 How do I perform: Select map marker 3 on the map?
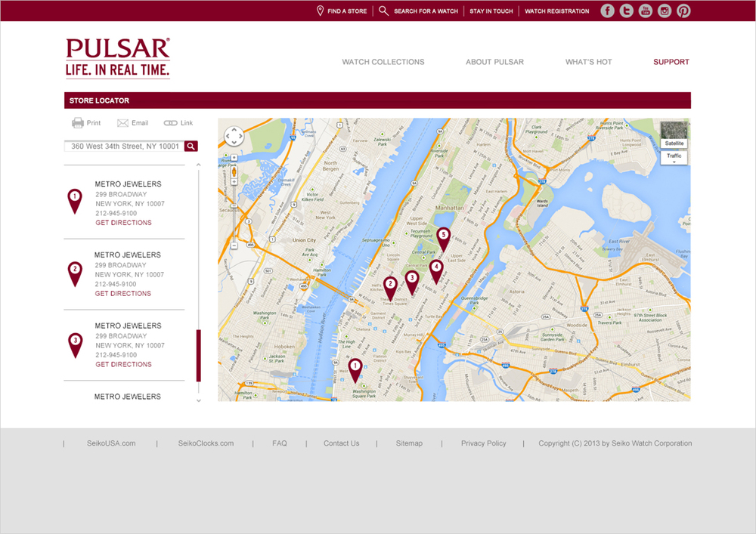click(412, 282)
